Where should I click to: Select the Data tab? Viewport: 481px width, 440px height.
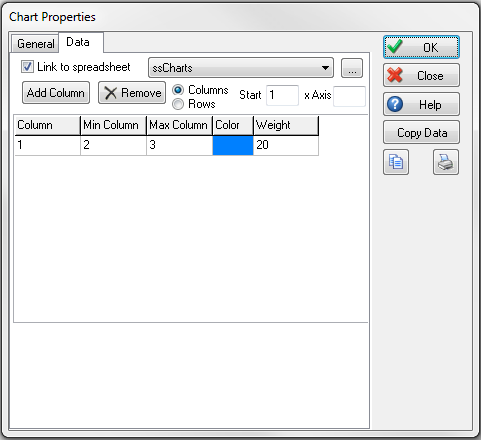click(x=81, y=42)
